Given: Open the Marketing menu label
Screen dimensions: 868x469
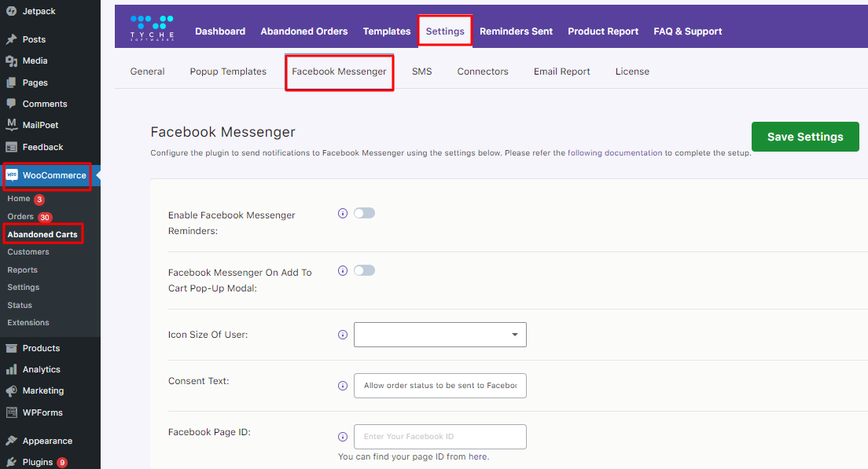Looking at the screenshot, I should (x=43, y=390).
